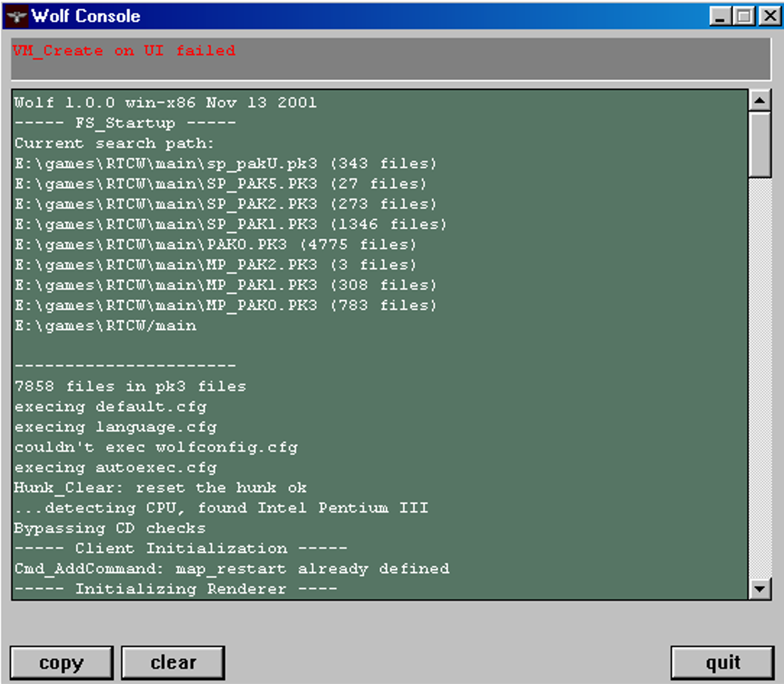Image resolution: width=784 pixels, height=684 pixels.
Task: Click the 'execing autoexec.cfg' line
Action: tap(115, 468)
